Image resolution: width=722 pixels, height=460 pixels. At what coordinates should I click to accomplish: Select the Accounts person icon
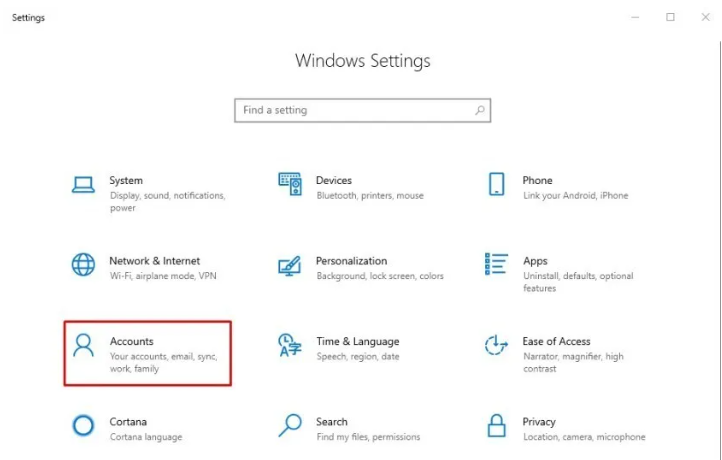(83, 345)
